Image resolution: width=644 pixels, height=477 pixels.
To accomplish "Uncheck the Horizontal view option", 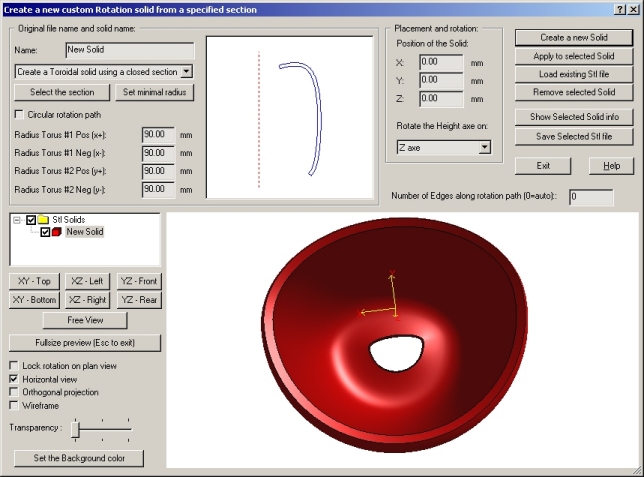I will 14,379.
